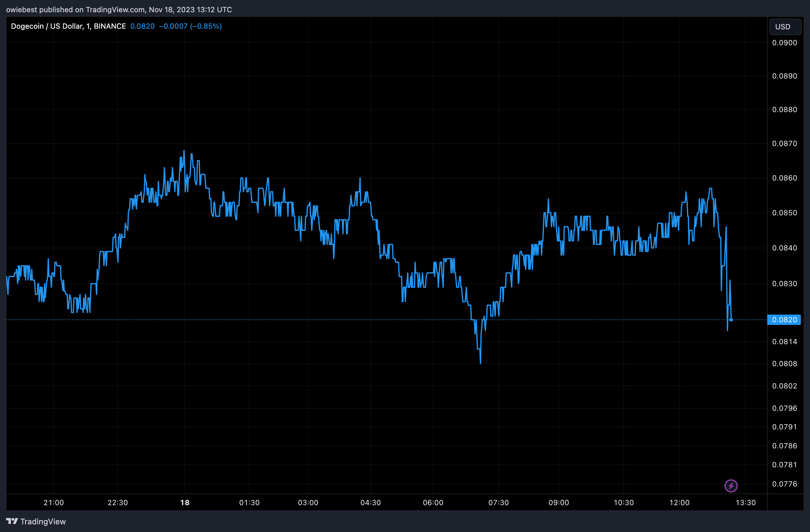
Task: Click the 0.0776 price axis label
Action: tap(784, 484)
